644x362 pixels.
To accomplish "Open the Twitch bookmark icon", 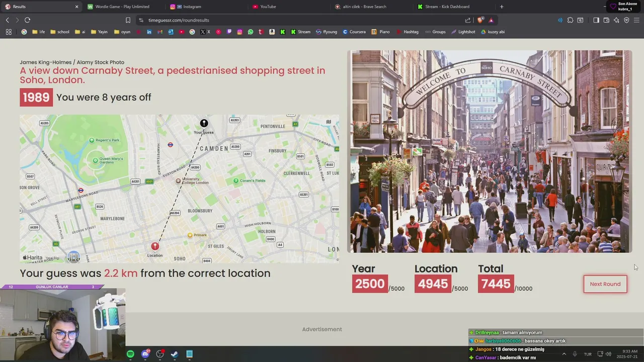I will tap(229, 32).
